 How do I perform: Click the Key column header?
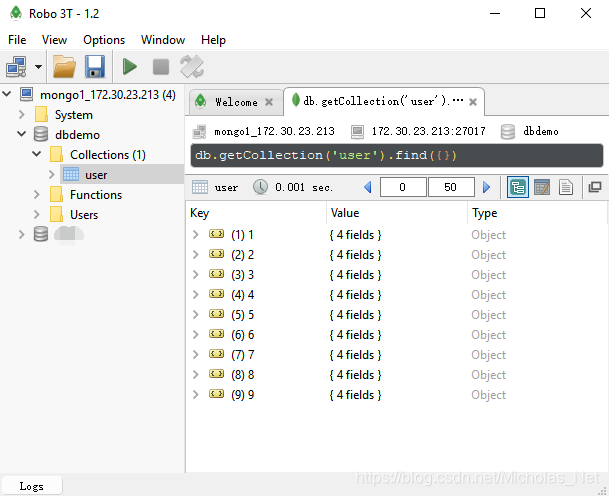pos(256,213)
